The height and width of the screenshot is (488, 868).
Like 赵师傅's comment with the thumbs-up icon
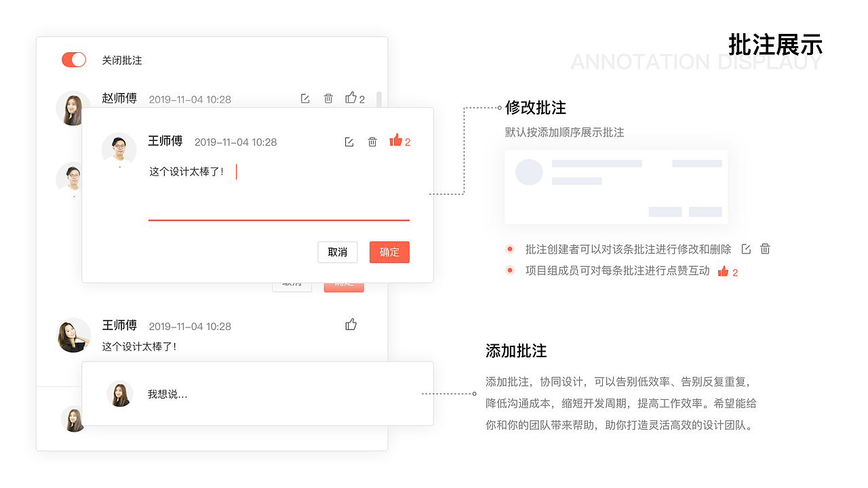pyautogui.click(x=351, y=98)
